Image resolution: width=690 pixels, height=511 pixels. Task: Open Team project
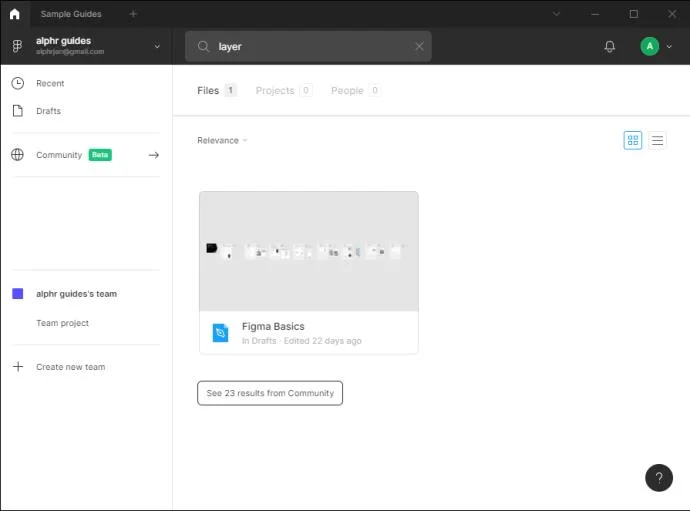click(x=62, y=323)
